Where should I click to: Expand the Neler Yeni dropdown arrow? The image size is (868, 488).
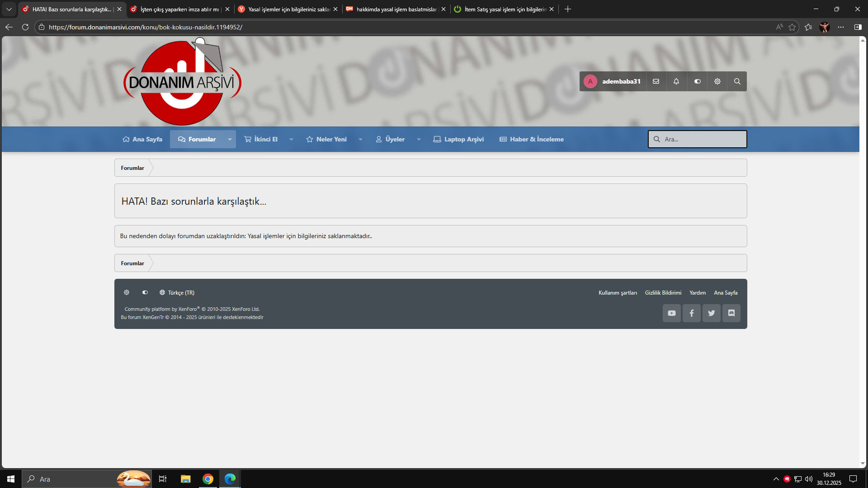(x=360, y=139)
